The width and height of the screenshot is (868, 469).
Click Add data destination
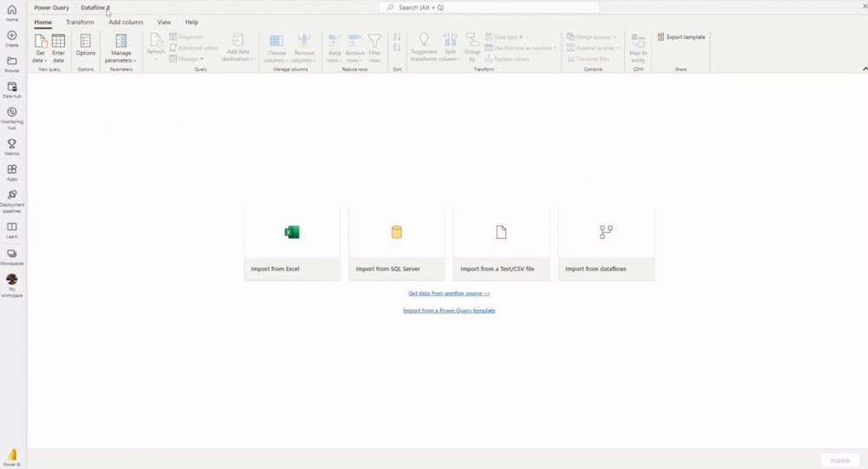(x=238, y=48)
